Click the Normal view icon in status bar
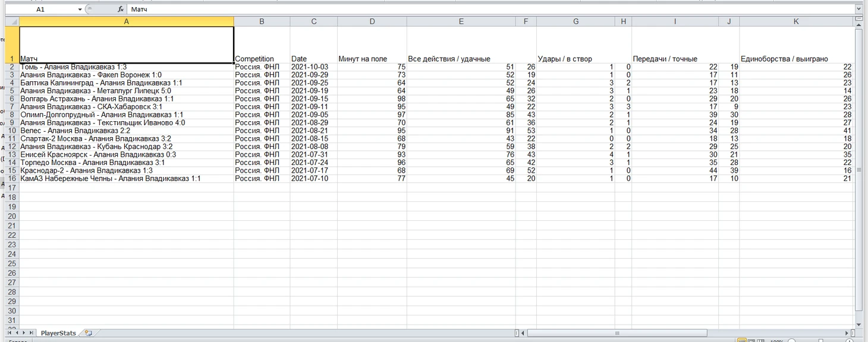 [x=741, y=341]
